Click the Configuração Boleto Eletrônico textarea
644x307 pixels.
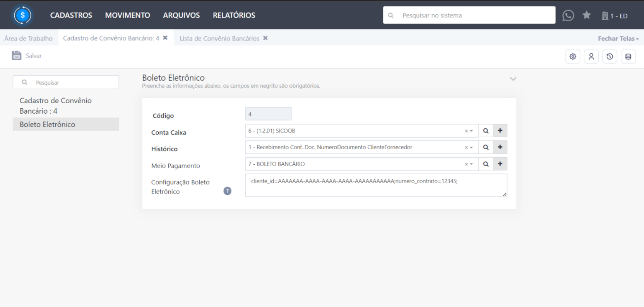point(376,185)
